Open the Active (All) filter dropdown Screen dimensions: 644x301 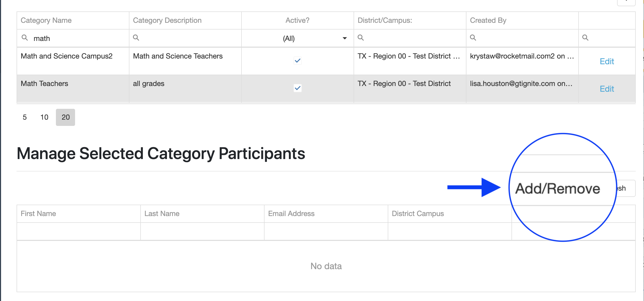pos(289,38)
